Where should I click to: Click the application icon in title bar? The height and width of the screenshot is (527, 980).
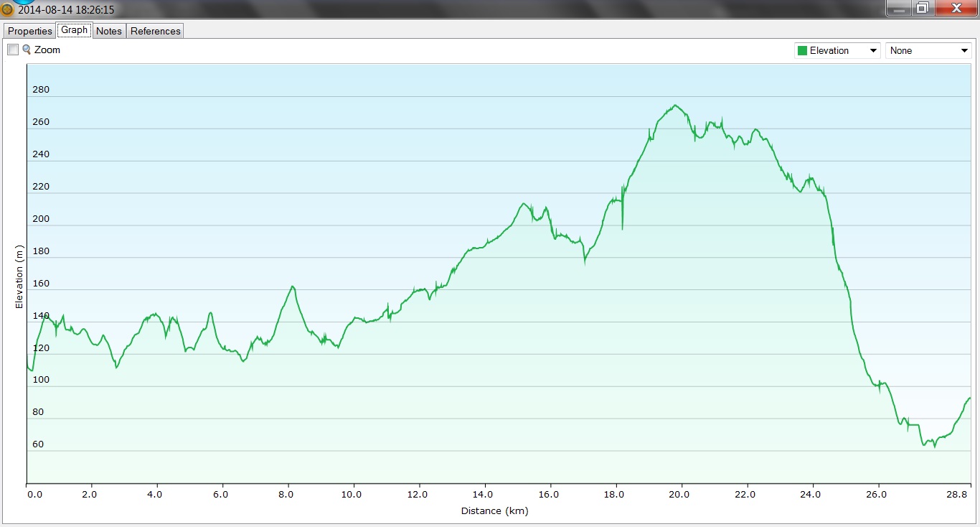8,9
